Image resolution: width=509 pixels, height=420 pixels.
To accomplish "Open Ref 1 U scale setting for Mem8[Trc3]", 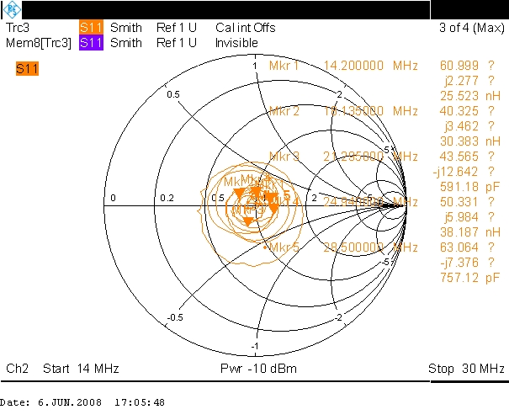I will (x=177, y=42).
